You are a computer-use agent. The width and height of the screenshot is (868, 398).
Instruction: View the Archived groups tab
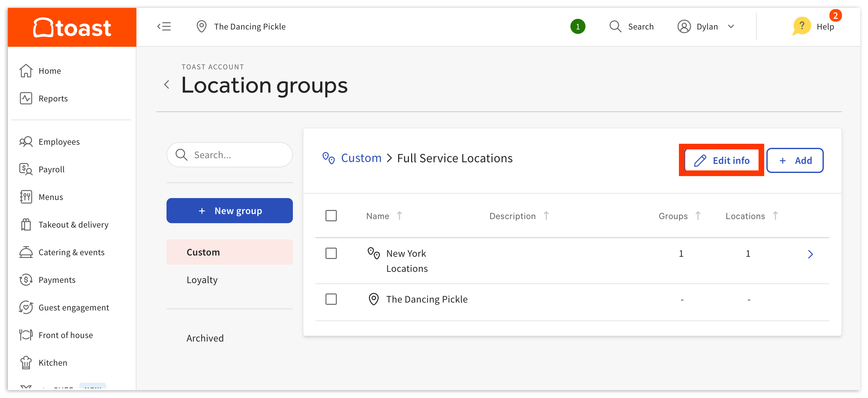205,338
